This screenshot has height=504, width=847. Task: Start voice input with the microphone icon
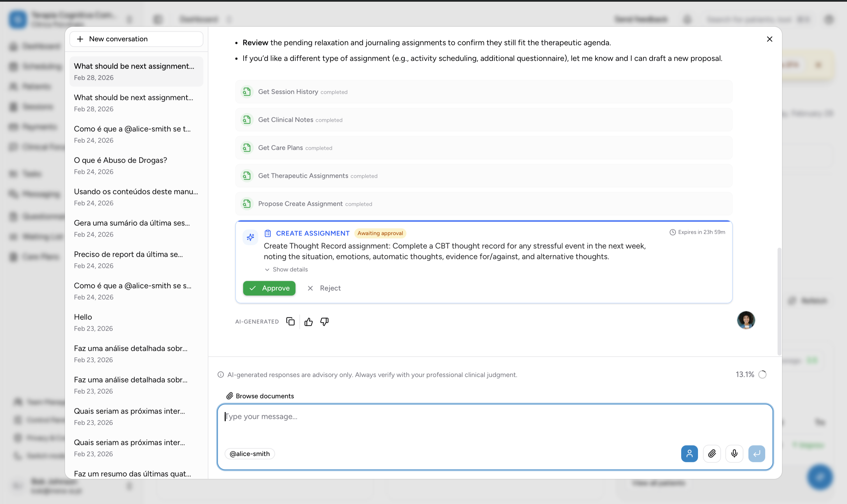tap(734, 453)
